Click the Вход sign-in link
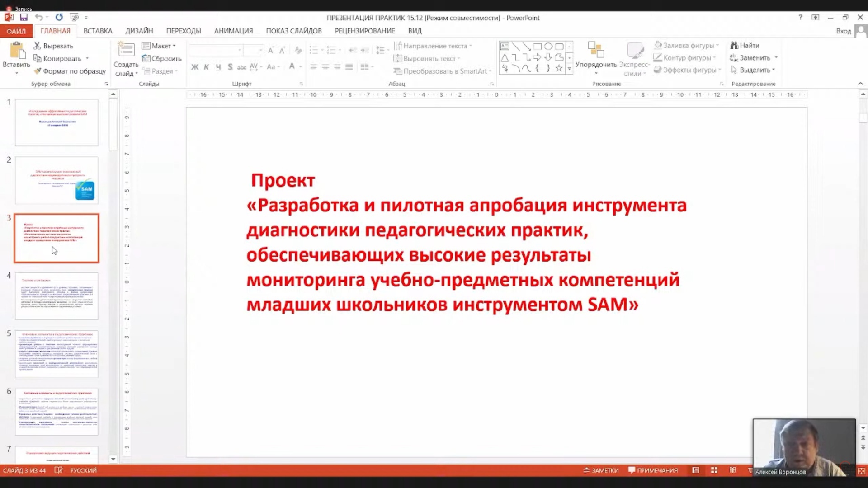This screenshot has width=868, height=488. 843,31
